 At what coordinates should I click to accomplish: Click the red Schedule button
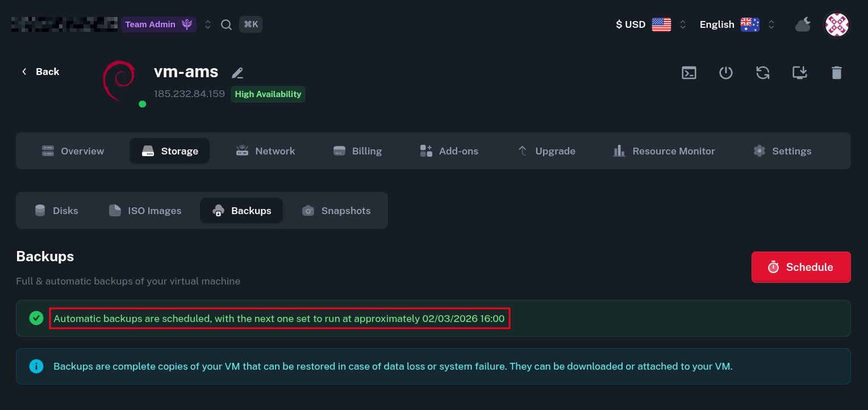801,267
